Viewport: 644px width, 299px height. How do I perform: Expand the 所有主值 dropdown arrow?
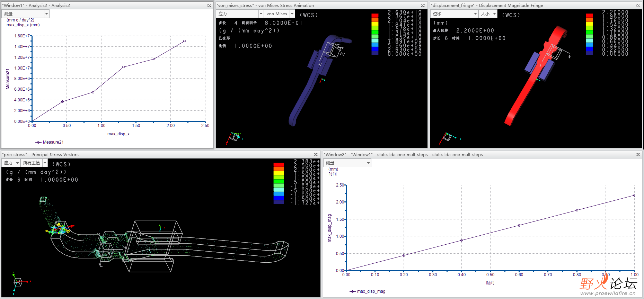tap(45, 163)
